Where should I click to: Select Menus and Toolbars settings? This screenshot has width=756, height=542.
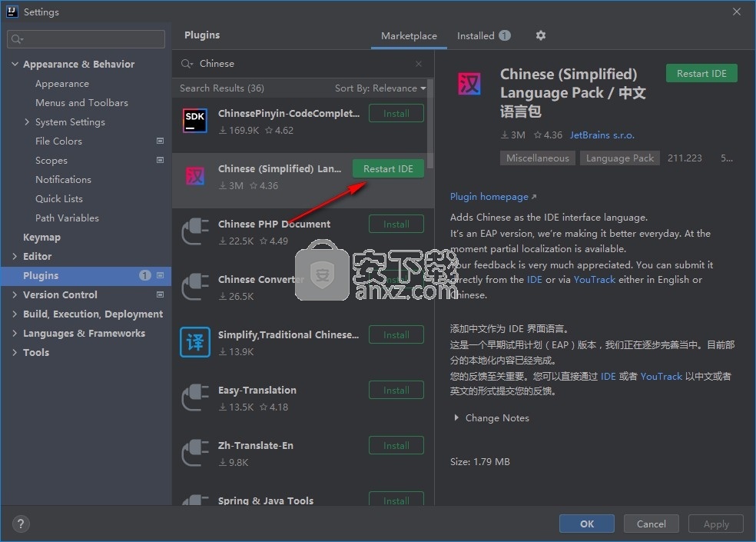click(x=81, y=103)
